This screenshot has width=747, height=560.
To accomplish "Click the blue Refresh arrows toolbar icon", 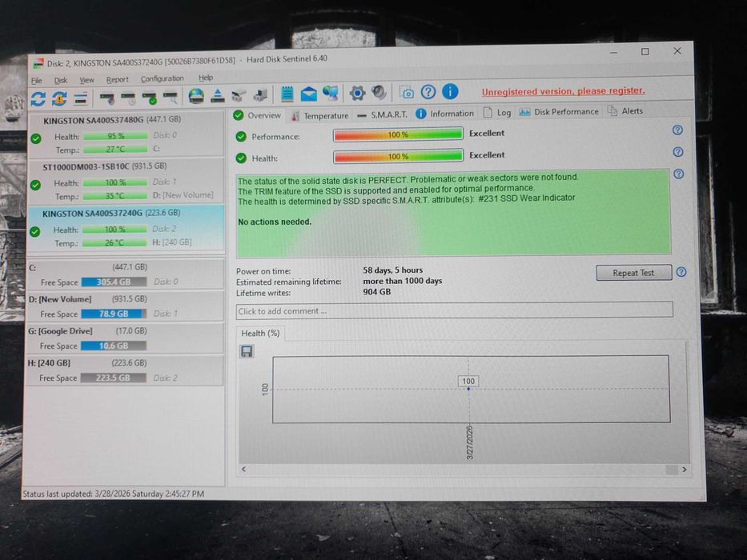I will click(x=38, y=99).
